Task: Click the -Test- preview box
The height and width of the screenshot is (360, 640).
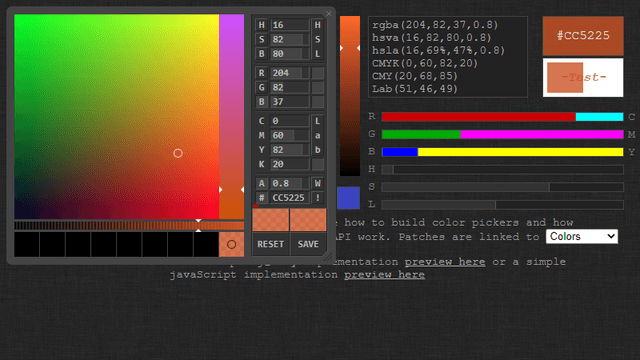Action: pos(583,78)
